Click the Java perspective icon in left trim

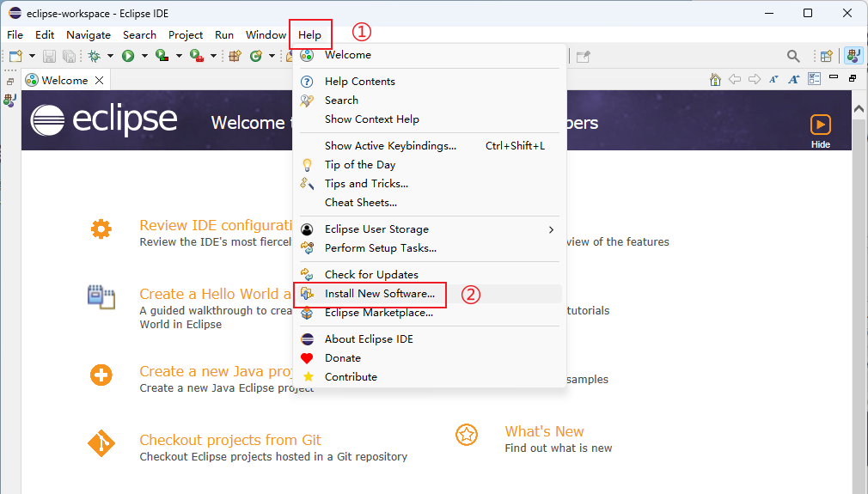[x=10, y=101]
